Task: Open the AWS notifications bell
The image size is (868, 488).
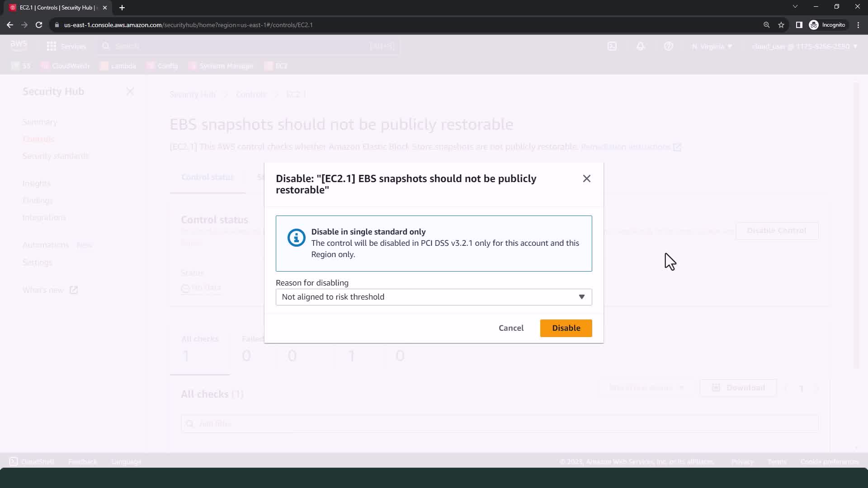Action: [640, 46]
